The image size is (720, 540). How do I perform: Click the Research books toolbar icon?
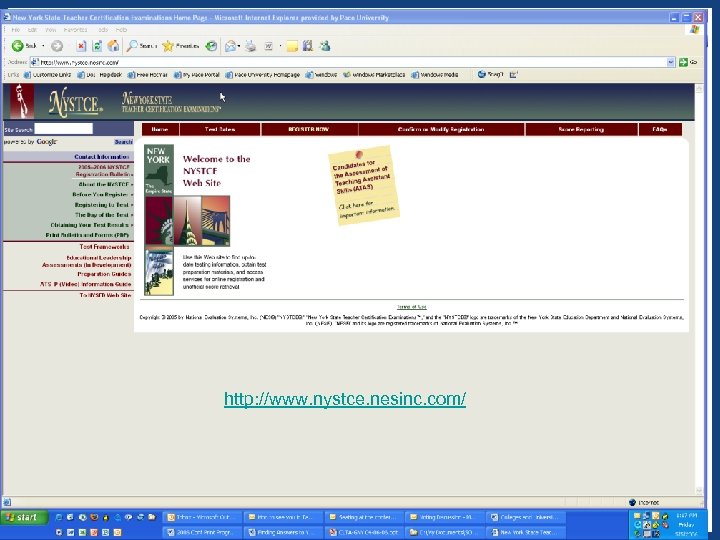tap(308, 46)
